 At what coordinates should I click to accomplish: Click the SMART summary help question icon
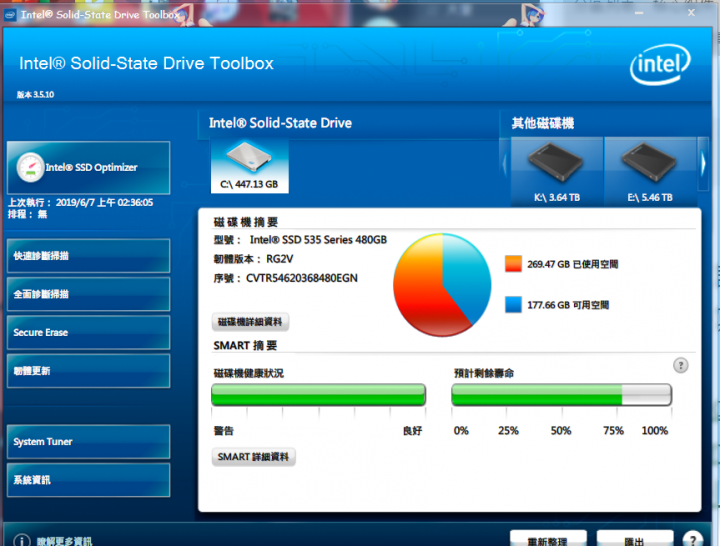click(681, 366)
